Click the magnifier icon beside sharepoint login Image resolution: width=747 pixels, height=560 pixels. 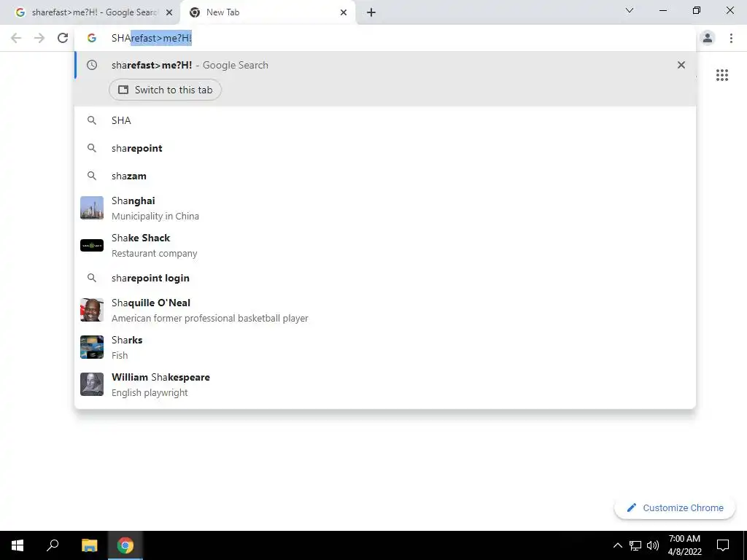tap(92, 278)
